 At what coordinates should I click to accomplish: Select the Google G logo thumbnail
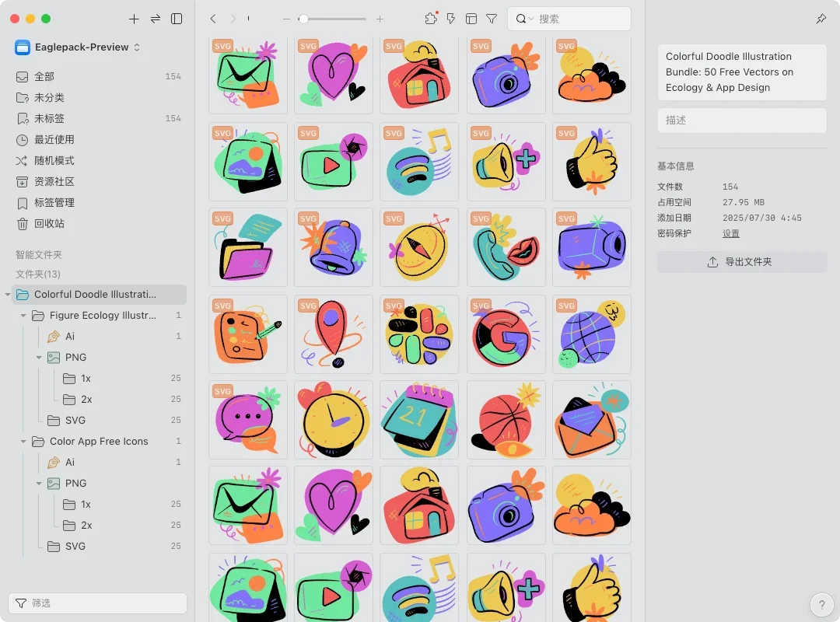coord(506,334)
